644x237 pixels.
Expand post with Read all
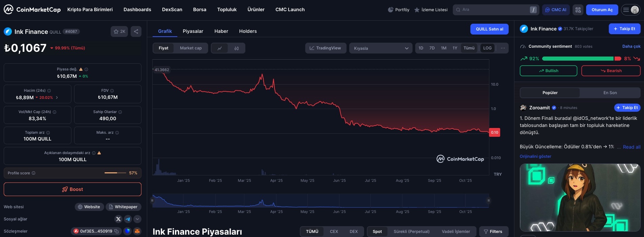click(x=631, y=147)
